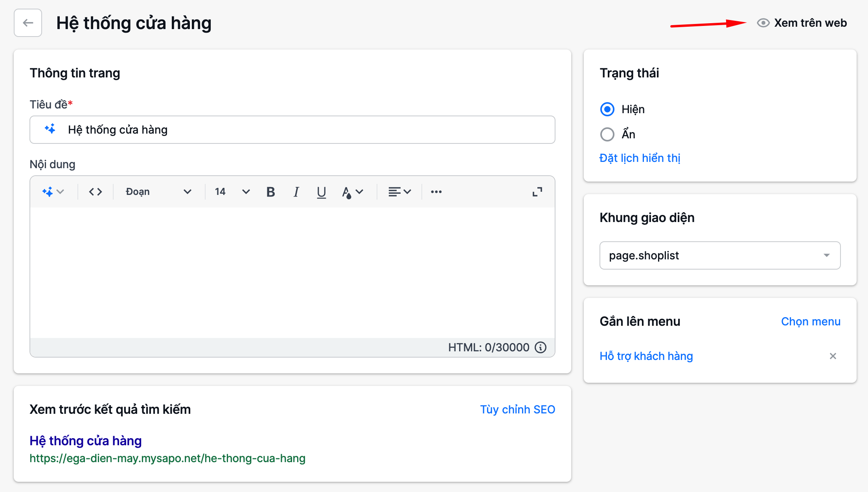The width and height of the screenshot is (868, 492).
Task: Expand the text alignment dropdown
Action: click(x=399, y=192)
